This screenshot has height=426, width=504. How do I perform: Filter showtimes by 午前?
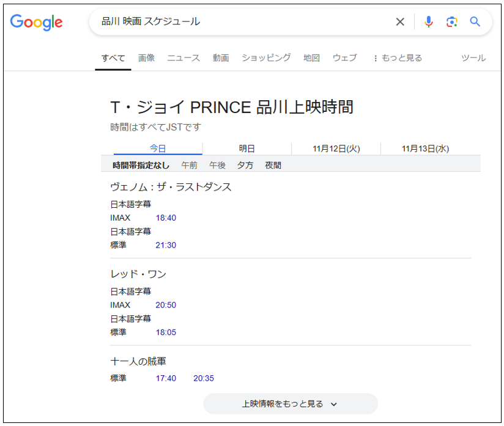tap(189, 166)
